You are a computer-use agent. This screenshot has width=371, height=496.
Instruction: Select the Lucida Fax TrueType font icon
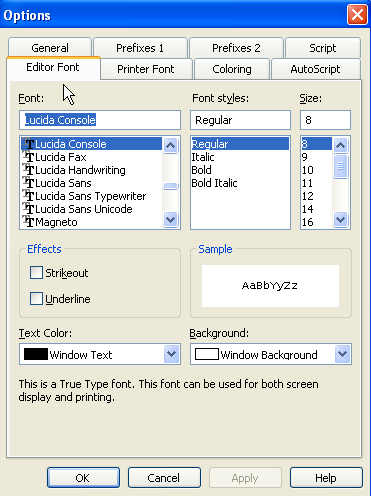[28, 157]
